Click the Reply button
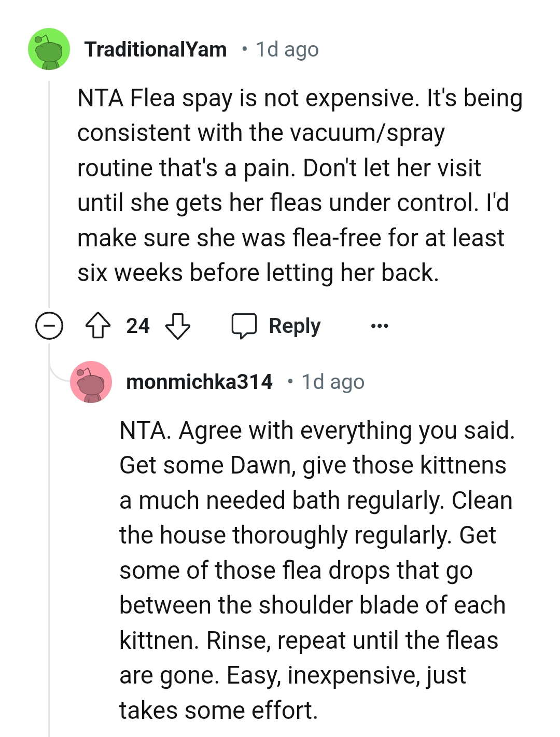 (293, 326)
